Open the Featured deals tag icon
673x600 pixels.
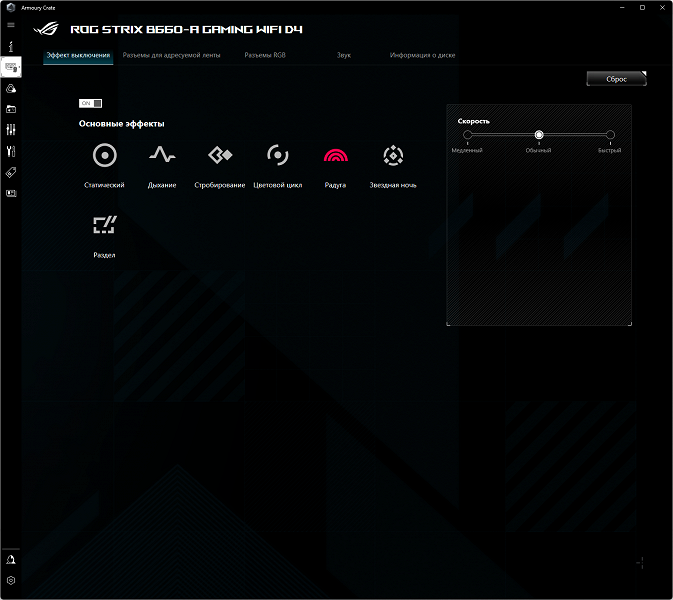(11, 173)
